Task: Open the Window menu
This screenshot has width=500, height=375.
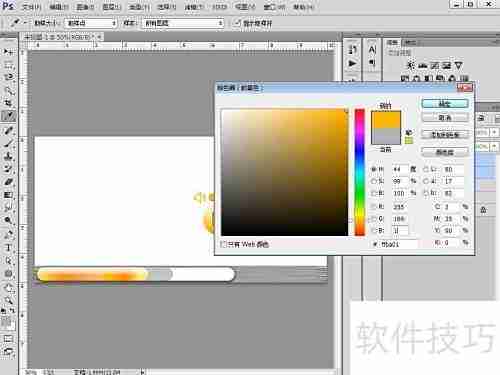Action: (x=274, y=7)
